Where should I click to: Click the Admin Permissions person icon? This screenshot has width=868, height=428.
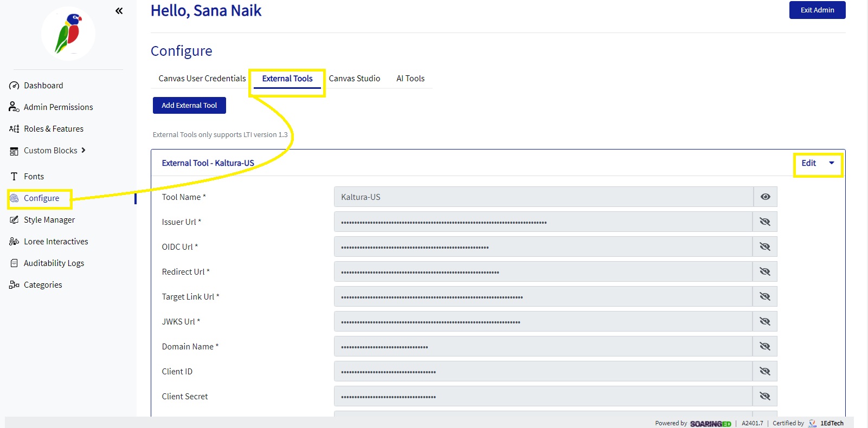point(14,107)
